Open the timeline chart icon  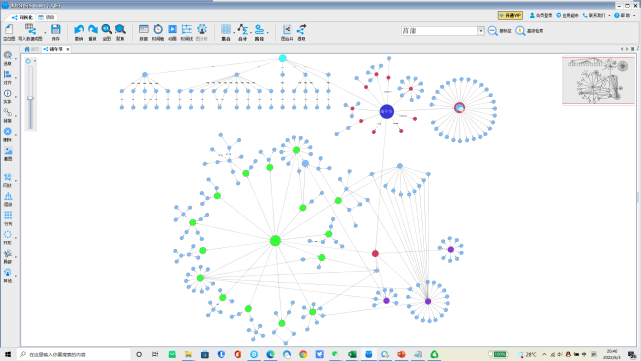click(186, 30)
